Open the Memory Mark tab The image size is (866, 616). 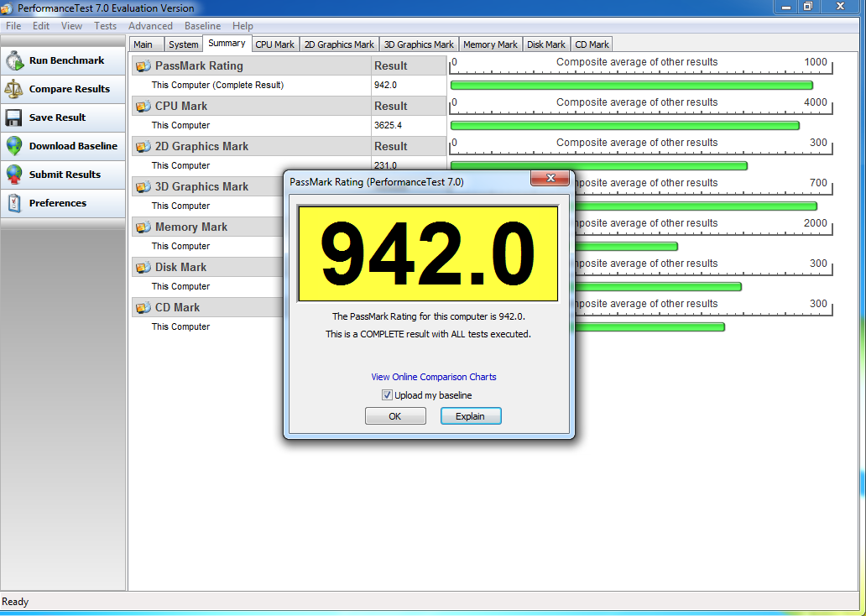click(490, 44)
